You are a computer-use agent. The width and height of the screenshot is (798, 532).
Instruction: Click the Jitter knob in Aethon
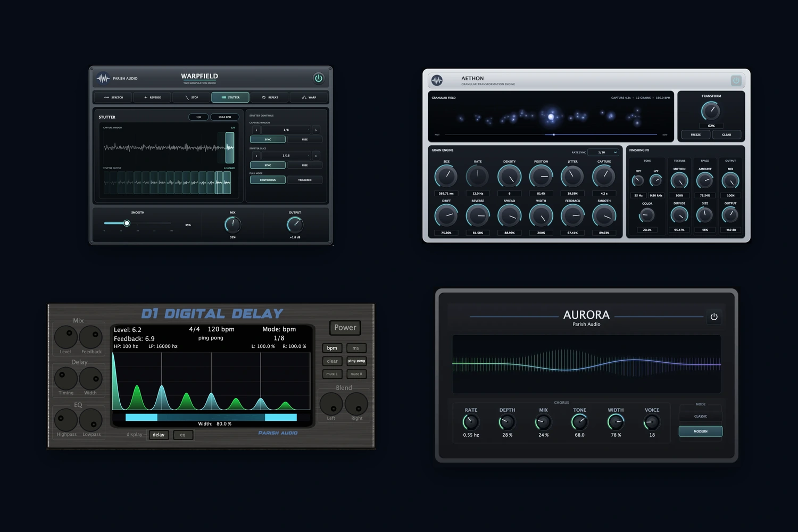click(572, 176)
